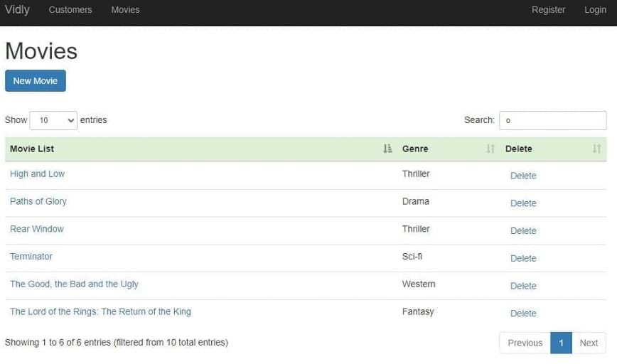Click the Vidly brand logo
Viewport: 617px width, 364px height.
pos(17,10)
